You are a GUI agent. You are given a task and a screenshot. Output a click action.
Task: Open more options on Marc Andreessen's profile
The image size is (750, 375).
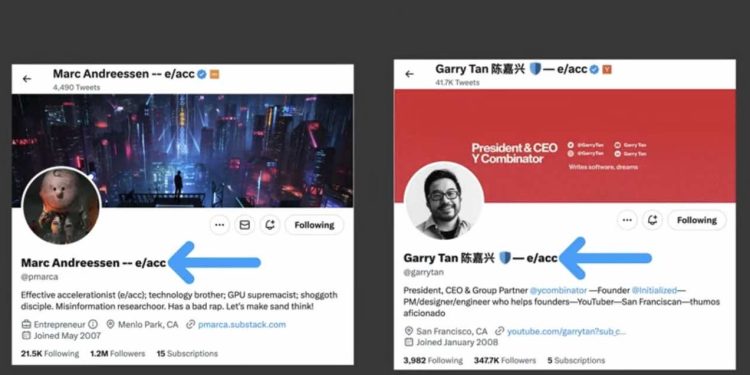pos(220,225)
